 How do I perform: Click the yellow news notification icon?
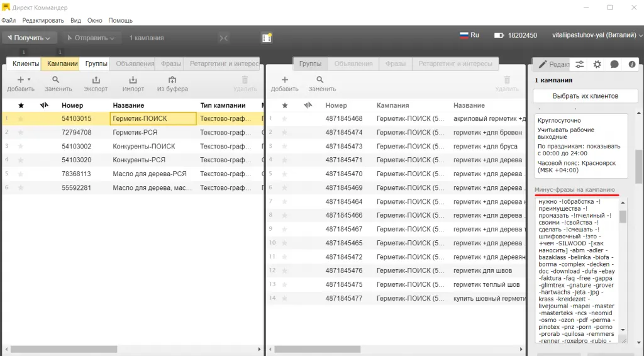point(267,38)
